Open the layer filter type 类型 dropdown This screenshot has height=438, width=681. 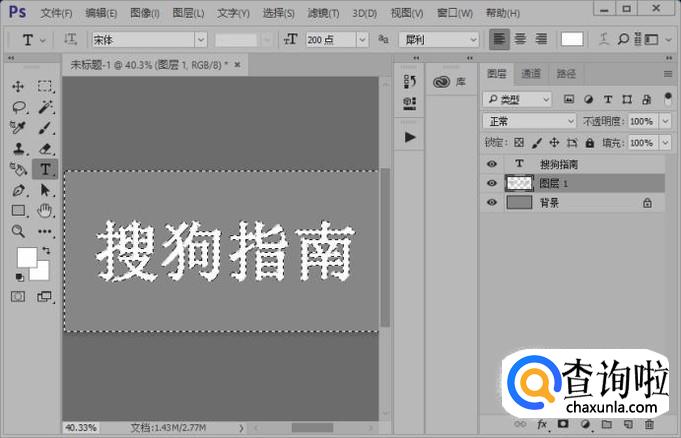click(517, 100)
